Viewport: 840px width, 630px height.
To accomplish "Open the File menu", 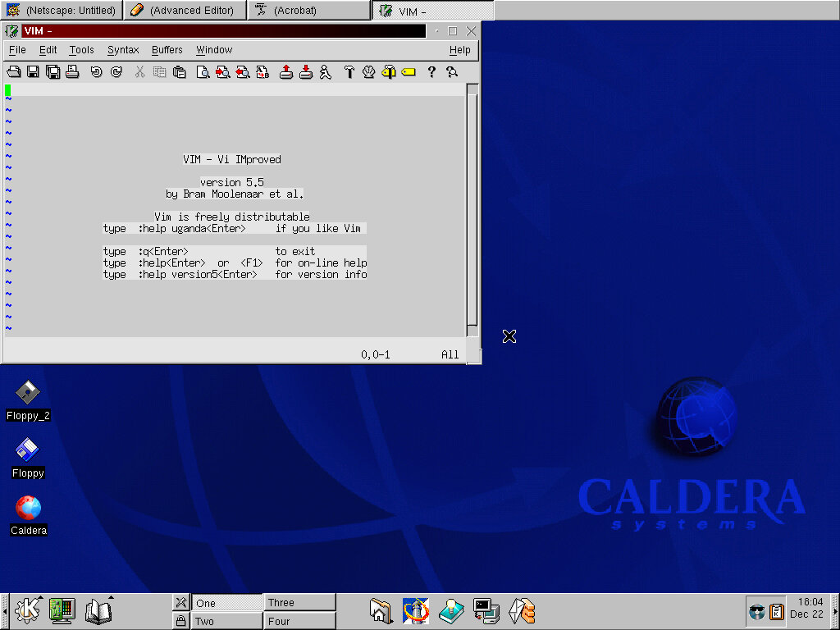I will [17, 50].
